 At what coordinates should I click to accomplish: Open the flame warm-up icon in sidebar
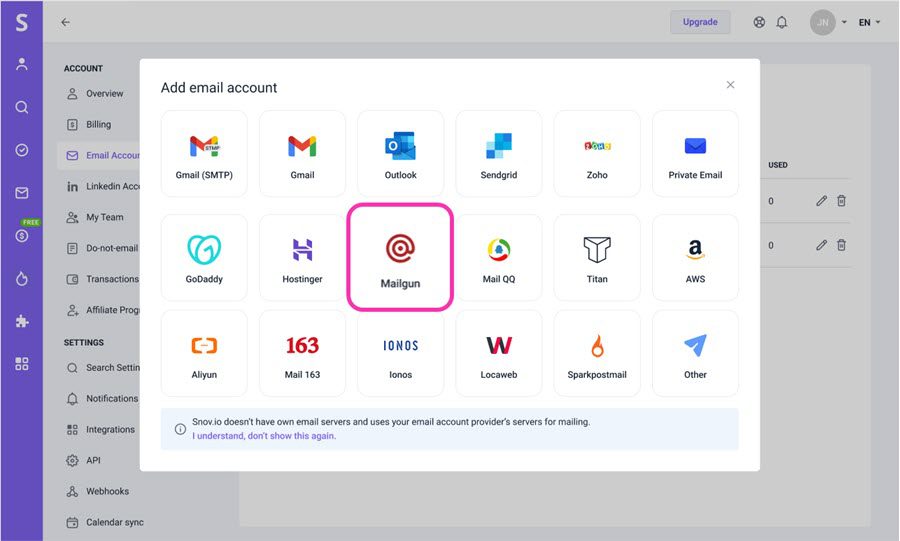point(22,279)
